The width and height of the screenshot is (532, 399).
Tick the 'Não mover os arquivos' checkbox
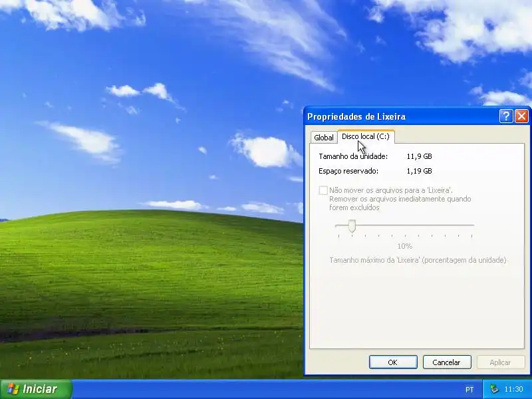click(323, 190)
